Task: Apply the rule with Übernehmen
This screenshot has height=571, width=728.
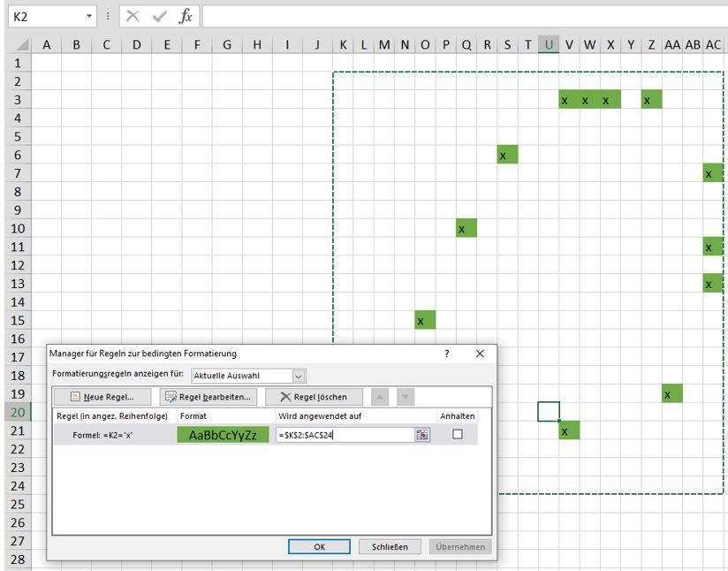Action: click(x=459, y=546)
